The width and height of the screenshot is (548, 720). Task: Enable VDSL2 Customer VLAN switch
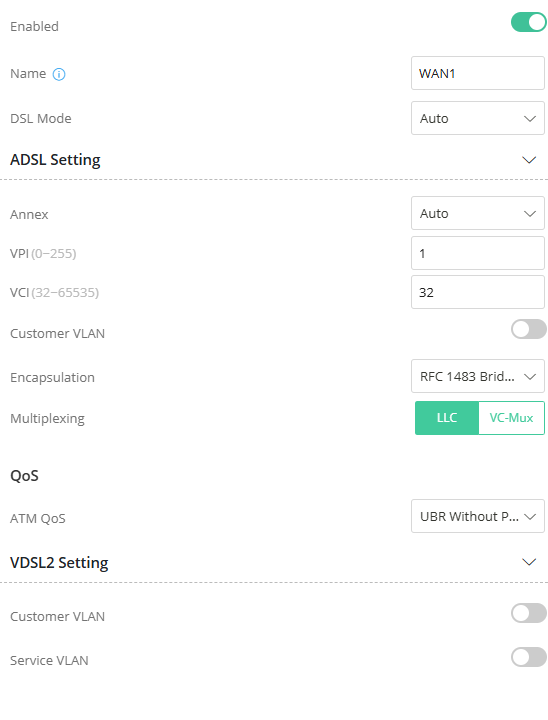coord(529,613)
